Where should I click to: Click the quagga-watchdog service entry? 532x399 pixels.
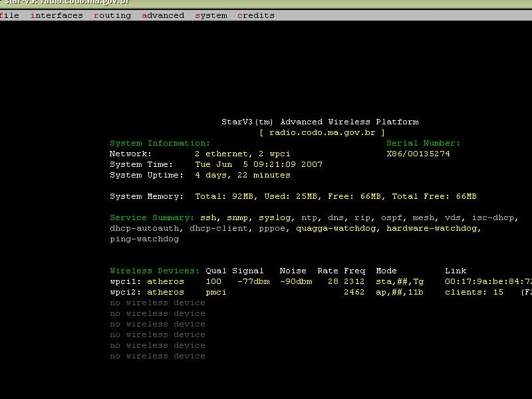click(336, 228)
